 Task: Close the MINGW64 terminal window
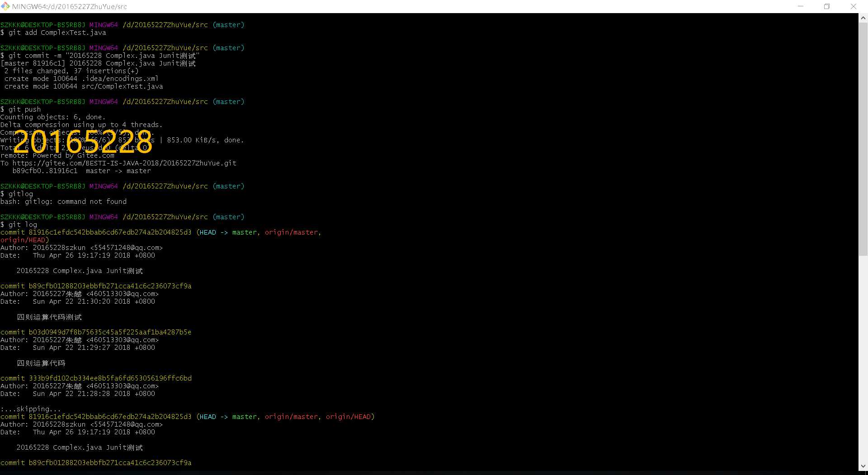(854, 6)
